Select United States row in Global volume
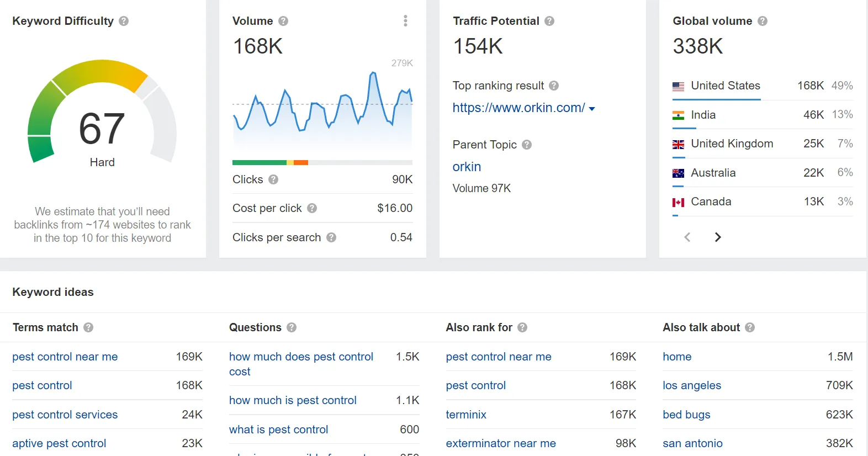868x456 pixels. [726, 86]
